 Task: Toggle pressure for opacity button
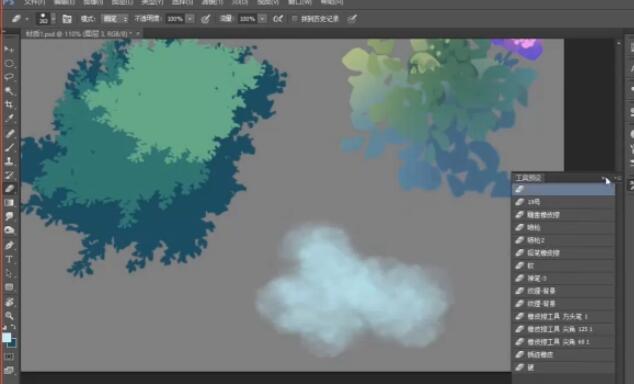pos(205,19)
